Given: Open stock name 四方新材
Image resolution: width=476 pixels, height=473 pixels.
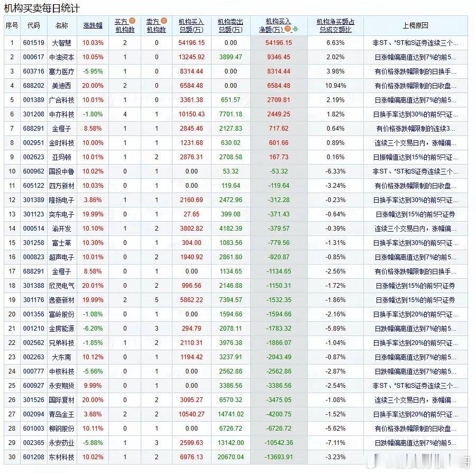Looking at the screenshot, I should [62, 186].
